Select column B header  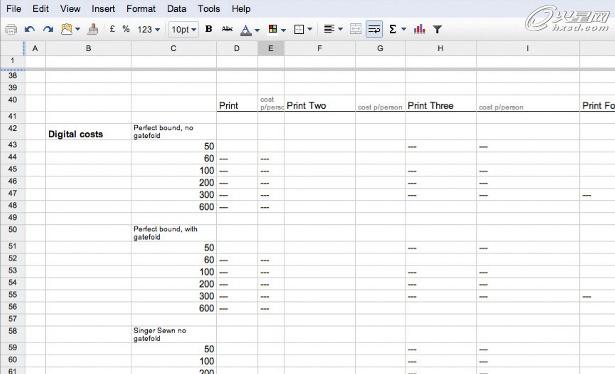(88, 48)
